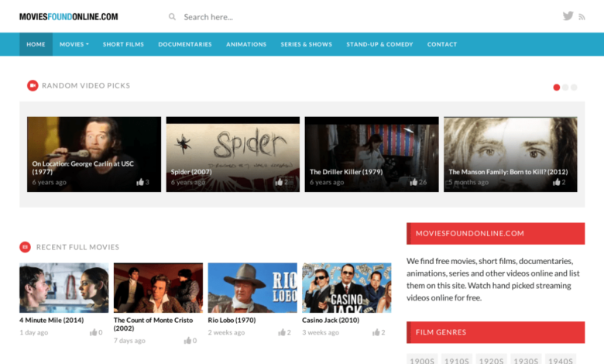Open Series & Shows section
This screenshot has width=604, height=364.
pos(306,44)
